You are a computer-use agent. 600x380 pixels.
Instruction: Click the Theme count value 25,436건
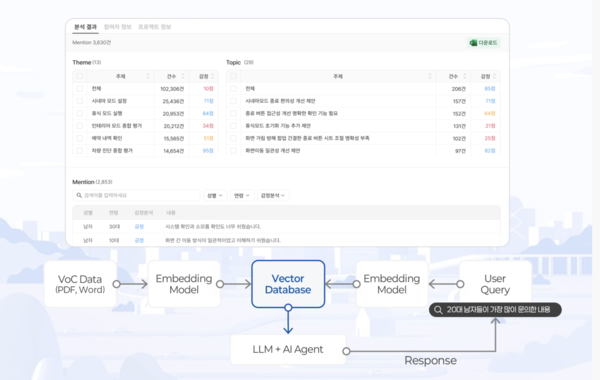pyautogui.click(x=173, y=101)
